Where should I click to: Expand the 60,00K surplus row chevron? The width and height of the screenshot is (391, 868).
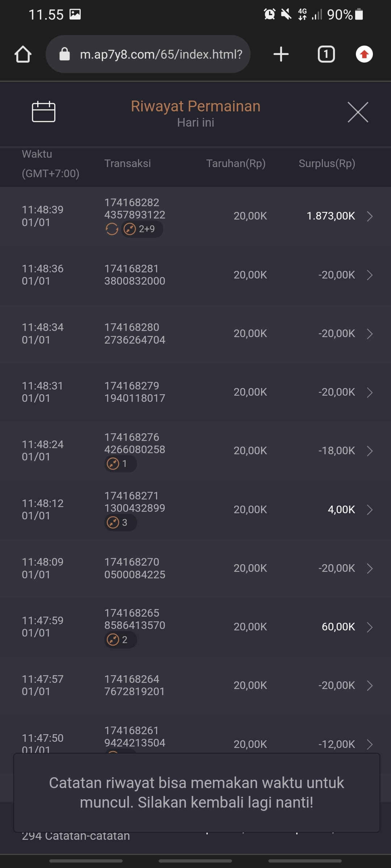(369, 627)
